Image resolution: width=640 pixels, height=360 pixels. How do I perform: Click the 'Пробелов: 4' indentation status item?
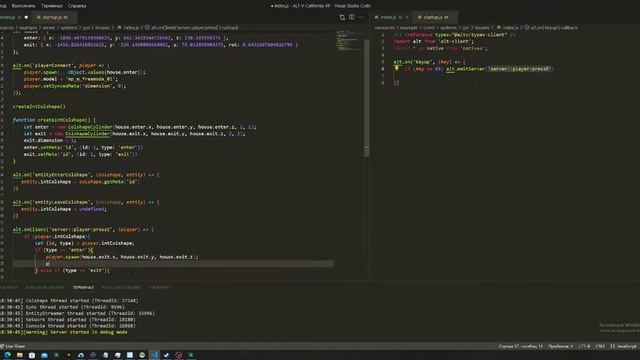click(x=560, y=346)
